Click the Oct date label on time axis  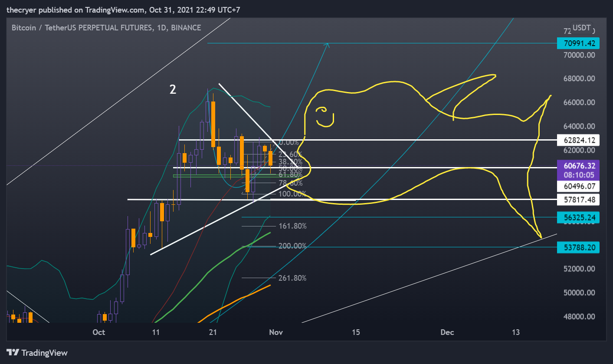99,332
